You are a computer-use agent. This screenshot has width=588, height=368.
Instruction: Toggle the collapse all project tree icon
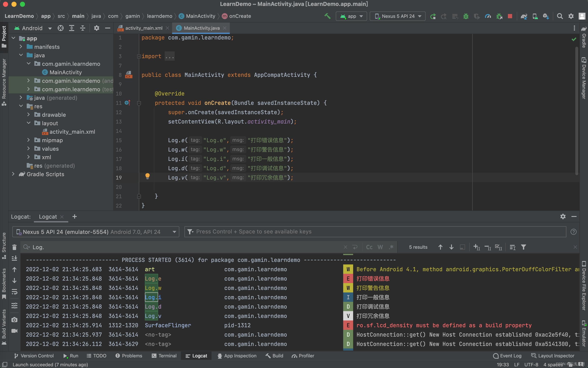click(83, 28)
